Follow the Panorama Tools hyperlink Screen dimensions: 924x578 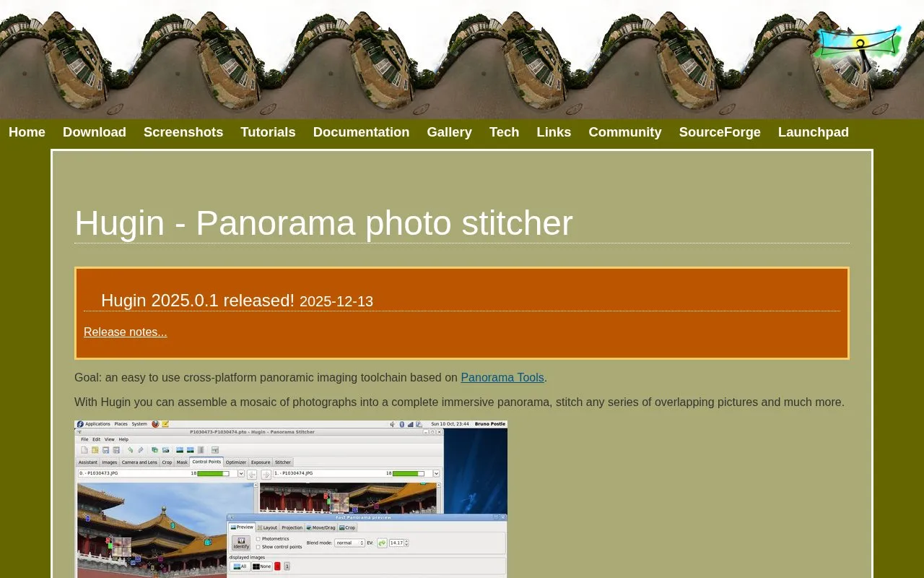502,377
